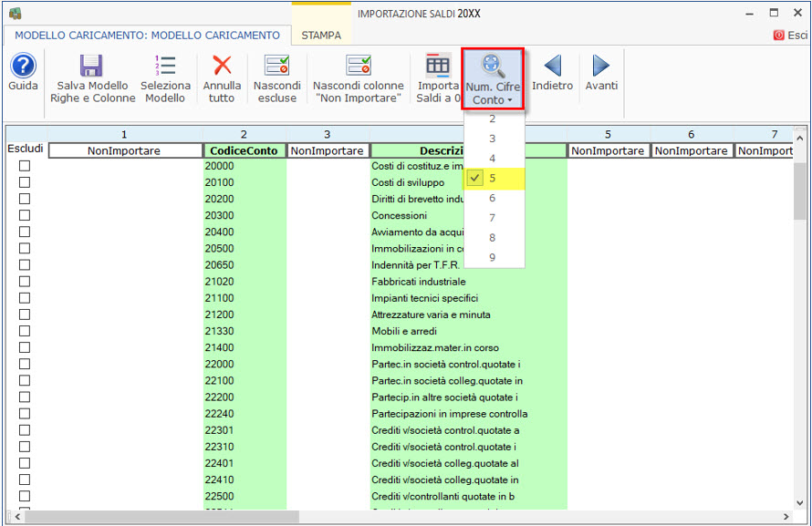Check Escludi box for row 21100
The image size is (812, 526).
[x=25, y=298]
